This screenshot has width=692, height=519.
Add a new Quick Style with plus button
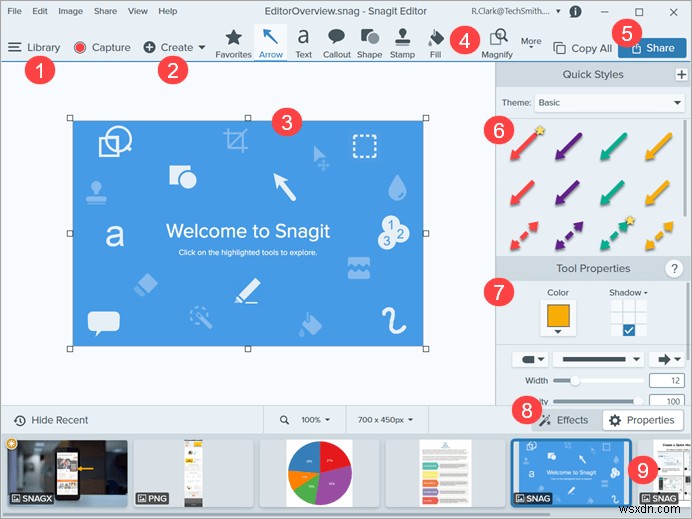coord(681,74)
